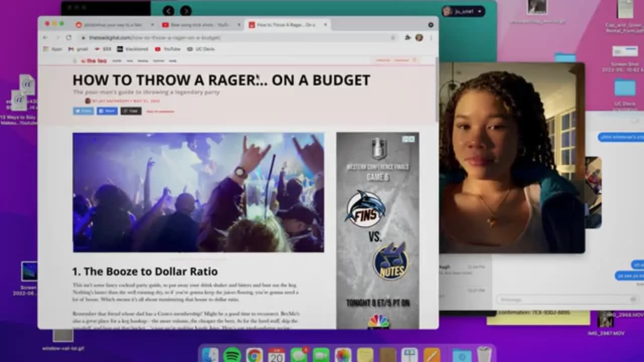Click the dark Copy share button
Viewport: 644px width, 362px height.
(x=131, y=111)
